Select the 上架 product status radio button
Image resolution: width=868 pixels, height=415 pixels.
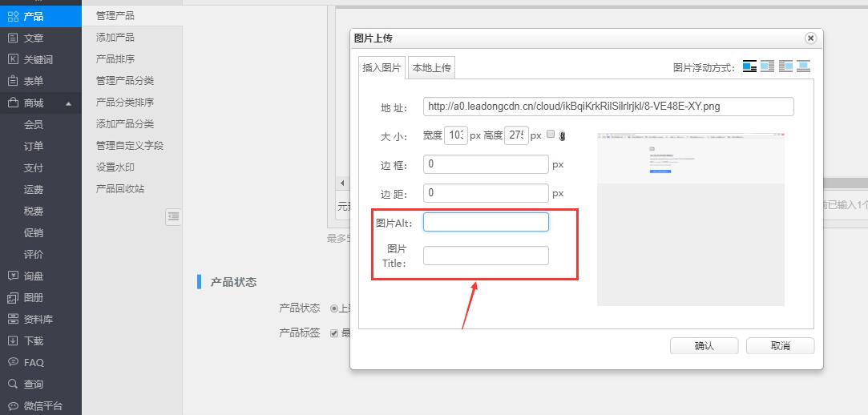click(334, 308)
